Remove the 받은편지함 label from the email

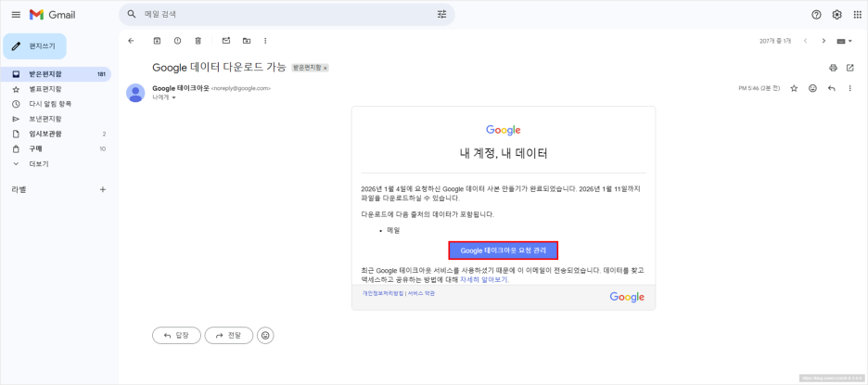pos(325,68)
